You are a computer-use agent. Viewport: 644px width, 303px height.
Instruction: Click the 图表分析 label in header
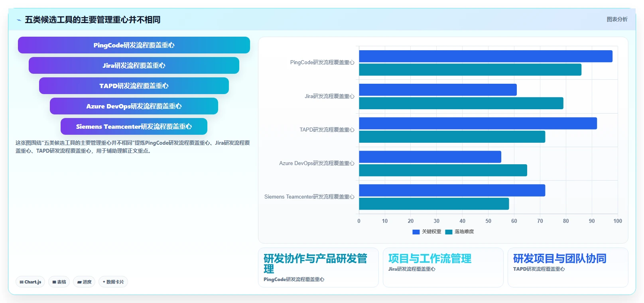coord(617,19)
